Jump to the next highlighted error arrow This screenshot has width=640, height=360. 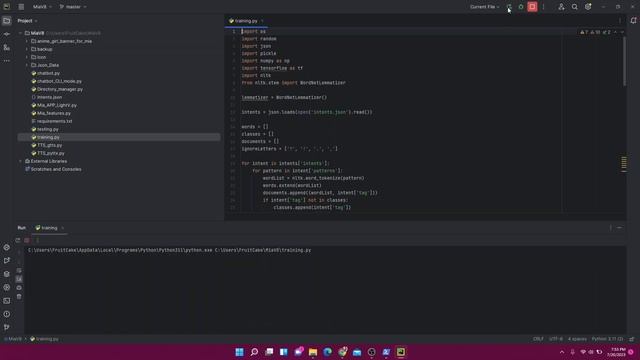pyautogui.click(x=622, y=32)
